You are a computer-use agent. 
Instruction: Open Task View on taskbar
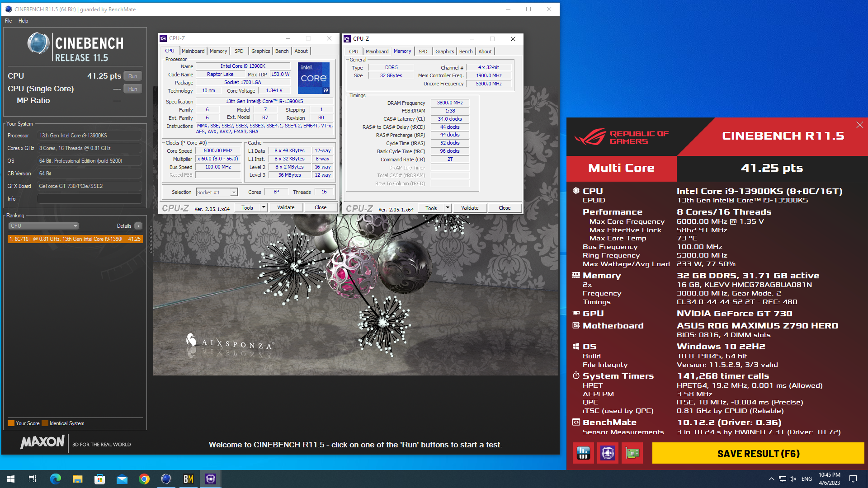(33, 479)
